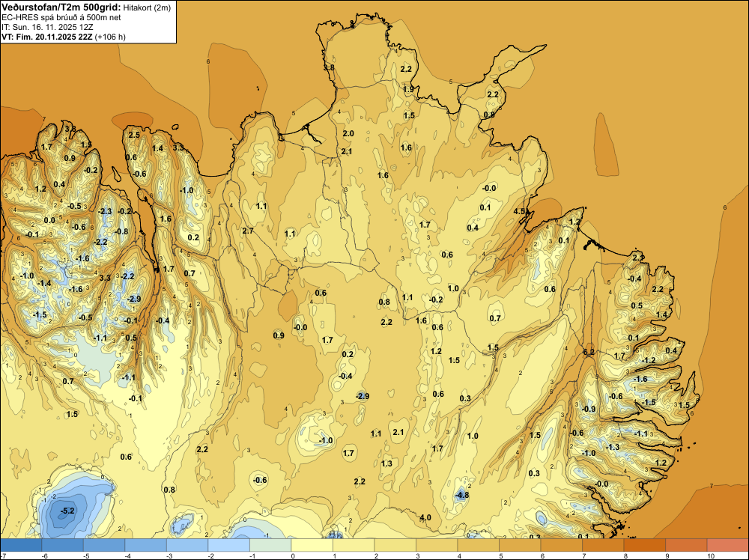Click the "2.0" temperature value
Image resolution: width=749 pixels, height=560 pixels.
(x=348, y=133)
